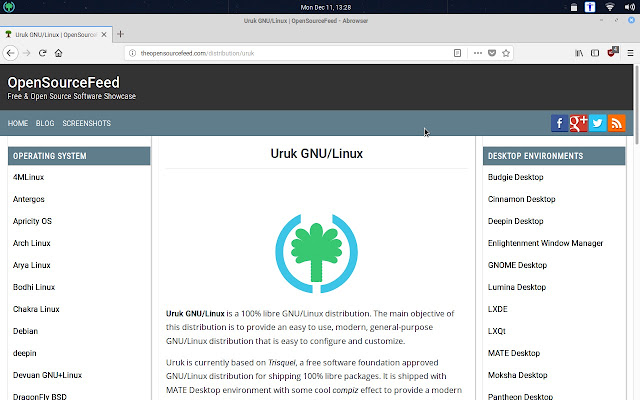Open Bodhi Linux link

pyautogui.click(x=34, y=287)
